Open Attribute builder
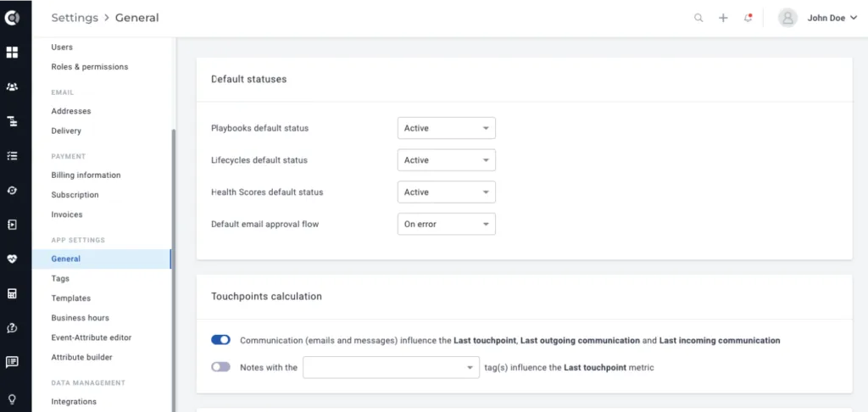Screen dimensions: 868x412 point(81,357)
